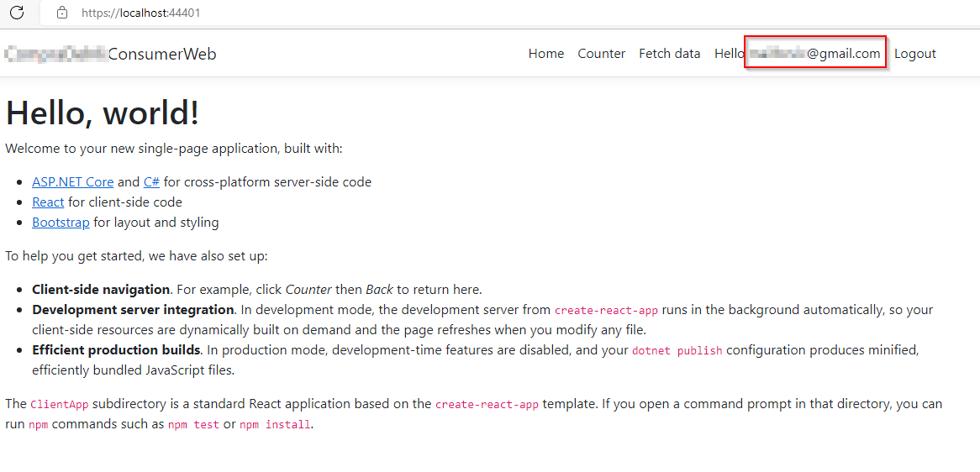Click the lock icon in the address bar
Screen dimensions: 980x472
62,13
